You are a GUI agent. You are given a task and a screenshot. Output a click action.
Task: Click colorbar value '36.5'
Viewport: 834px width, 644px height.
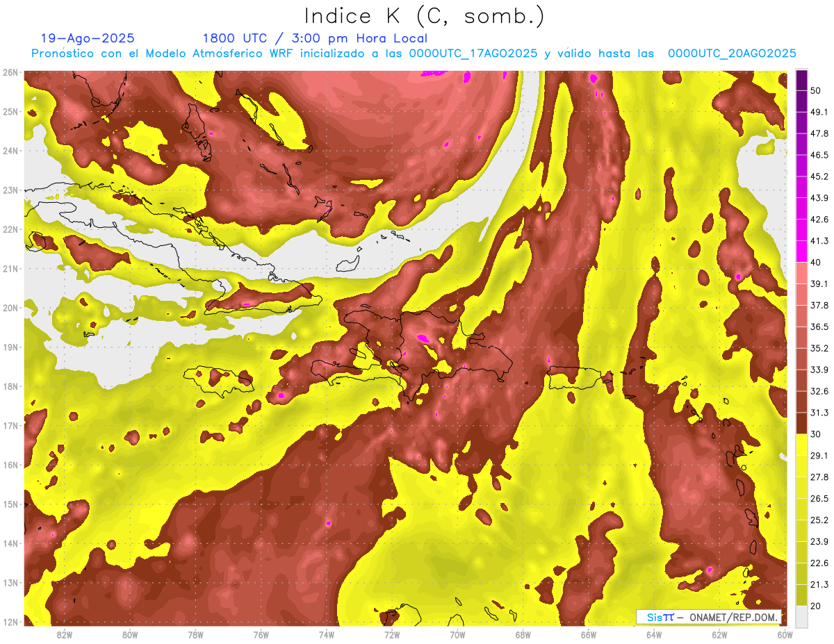[x=819, y=327]
